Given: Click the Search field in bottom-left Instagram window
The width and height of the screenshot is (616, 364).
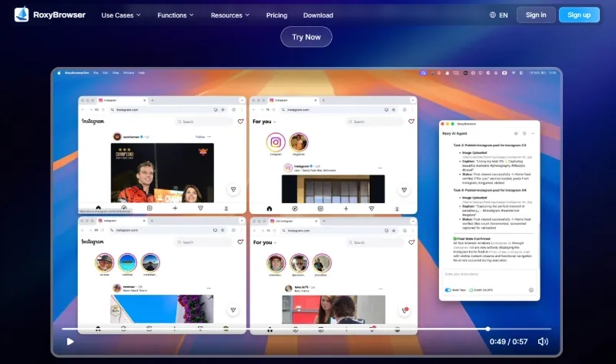Looking at the screenshot, I should 203,242.
